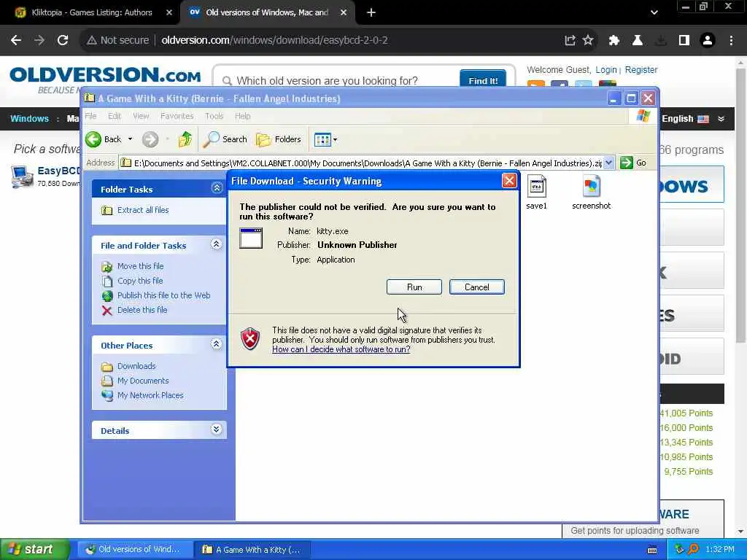Open the Windows XP Start menu
Viewport: 747px width, 560px height.
(x=34, y=550)
